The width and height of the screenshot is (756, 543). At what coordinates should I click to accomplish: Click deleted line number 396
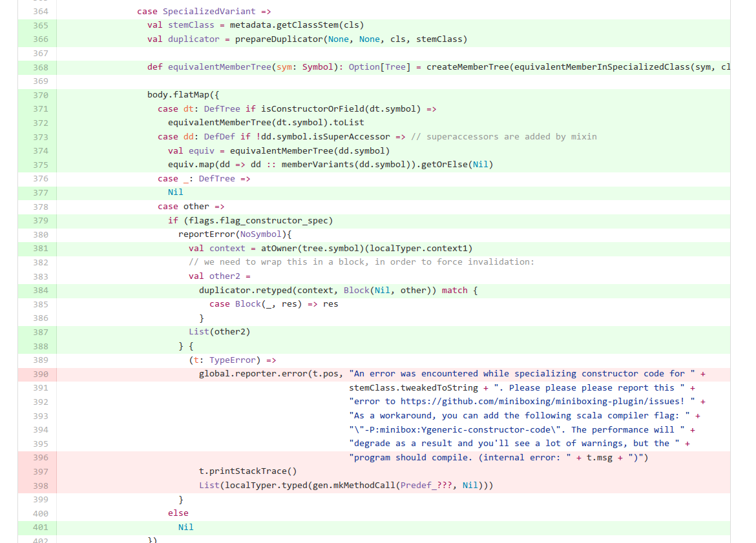tap(41, 458)
